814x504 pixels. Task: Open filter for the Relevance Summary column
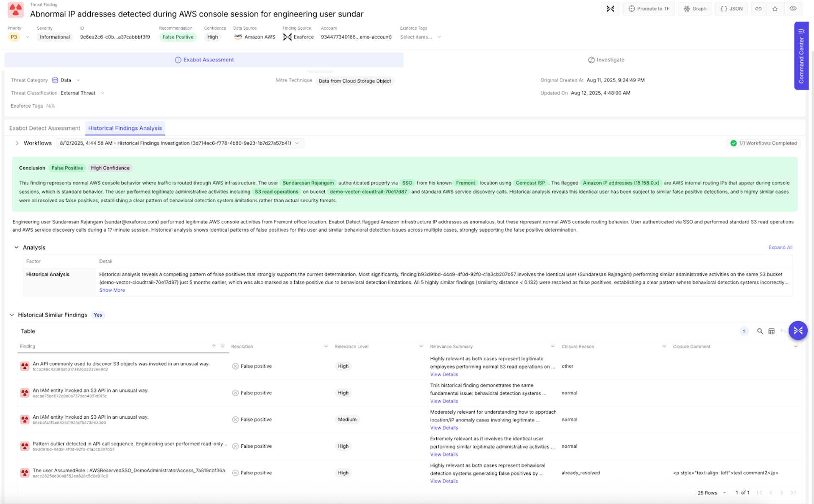(x=552, y=347)
